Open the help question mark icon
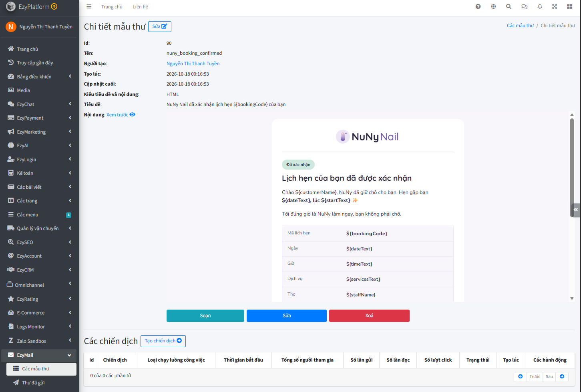The width and height of the screenshot is (581, 392). tap(478, 6)
